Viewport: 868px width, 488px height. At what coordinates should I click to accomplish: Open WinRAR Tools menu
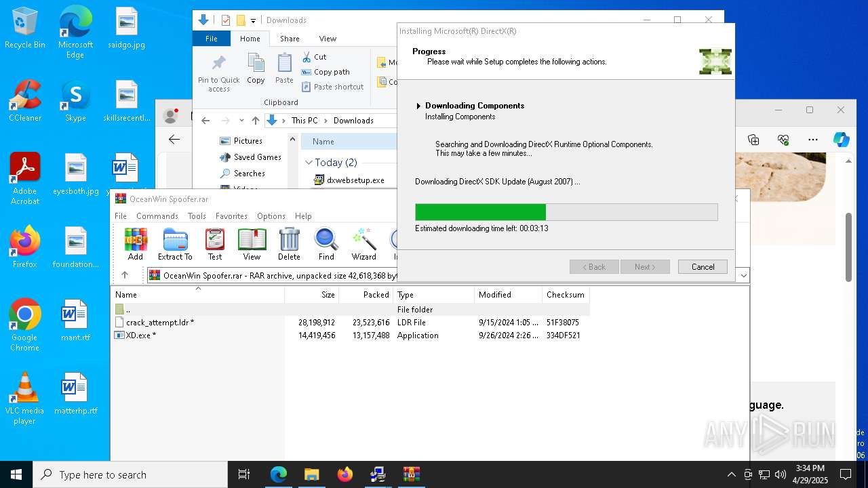(197, 216)
